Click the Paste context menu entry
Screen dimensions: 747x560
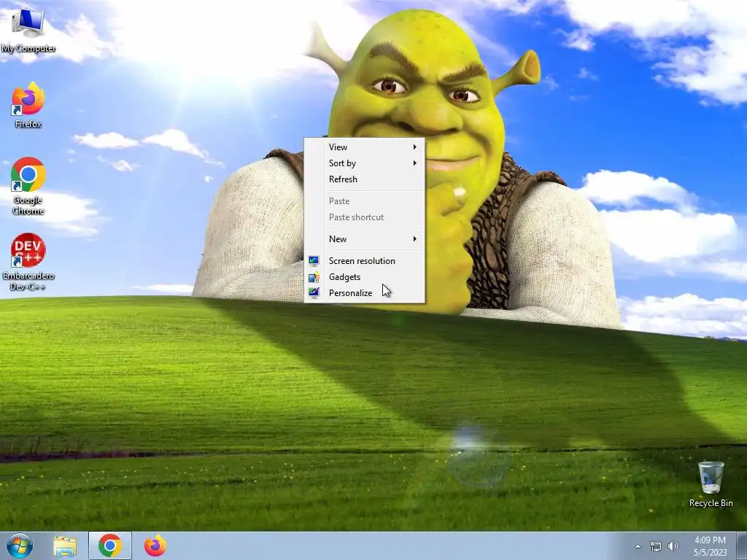tap(365, 201)
